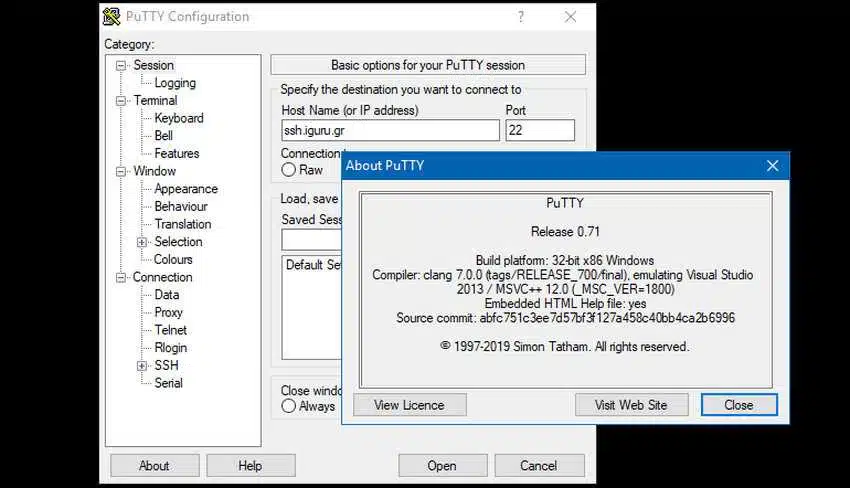Image resolution: width=850 pixels, height=488 pixels.
Task: Open the terminal Features category
Action: 177,153
